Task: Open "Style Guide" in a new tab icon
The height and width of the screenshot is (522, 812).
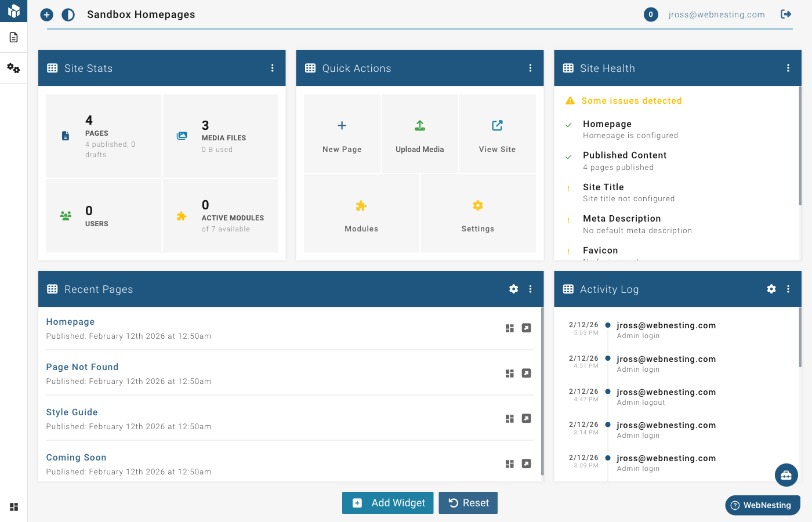Action: pyautogui.click(x=526, y=418)
